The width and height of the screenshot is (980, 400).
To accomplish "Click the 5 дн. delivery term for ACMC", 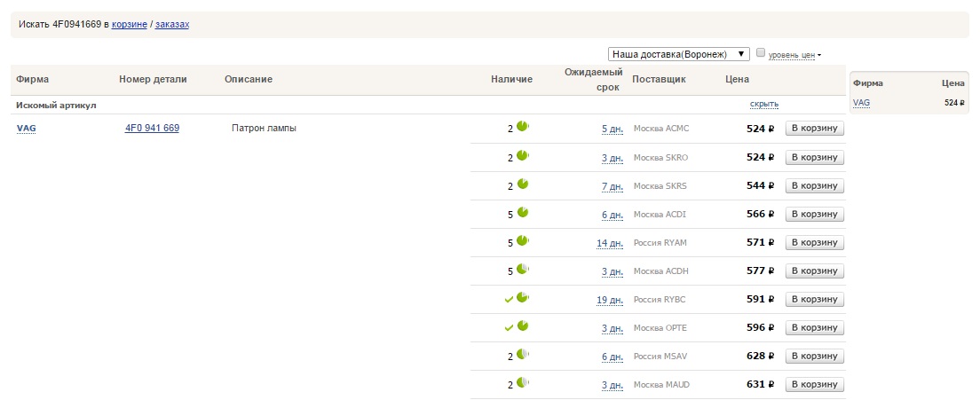I will (612, 129).
